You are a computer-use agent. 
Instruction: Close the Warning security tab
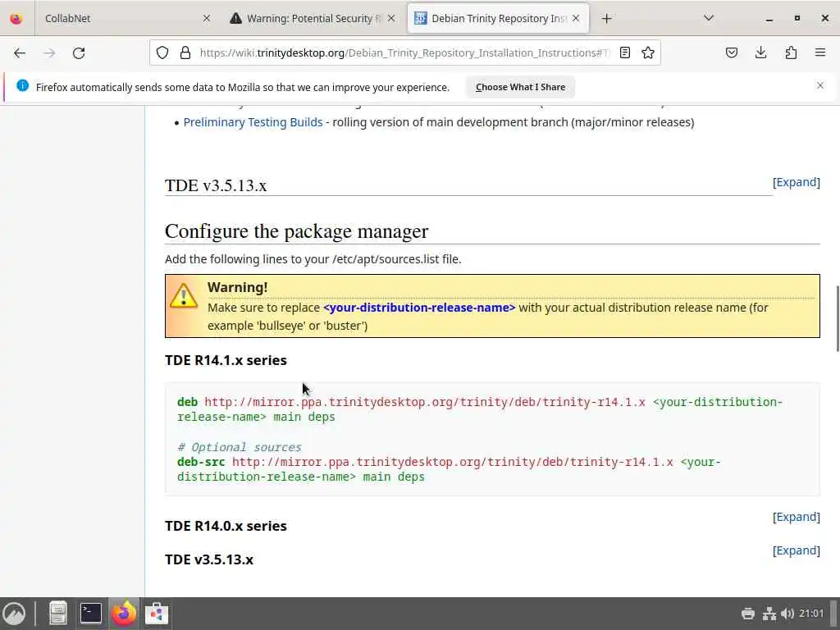(x=391, y=19)
